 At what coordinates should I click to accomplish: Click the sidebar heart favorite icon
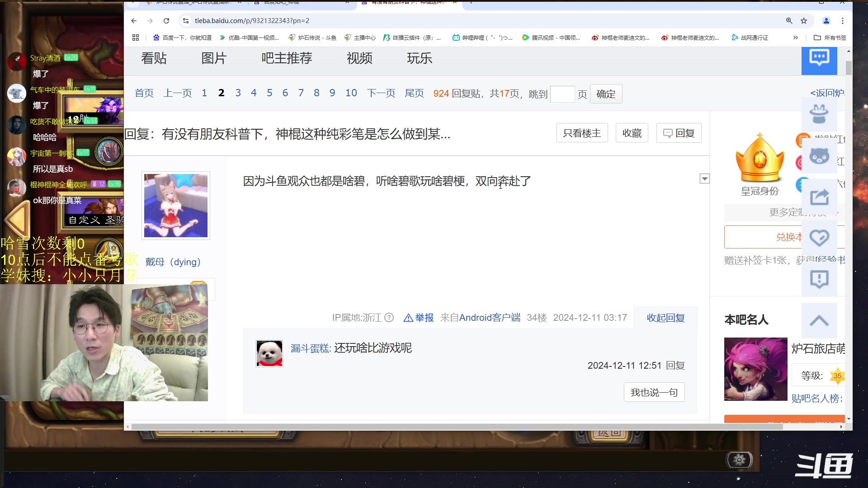[819, 238]
